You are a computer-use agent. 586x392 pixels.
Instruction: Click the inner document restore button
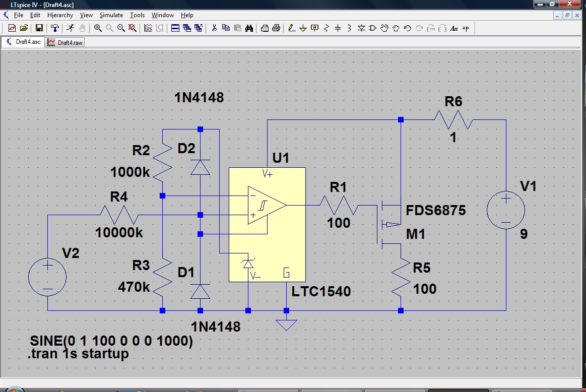567,15
